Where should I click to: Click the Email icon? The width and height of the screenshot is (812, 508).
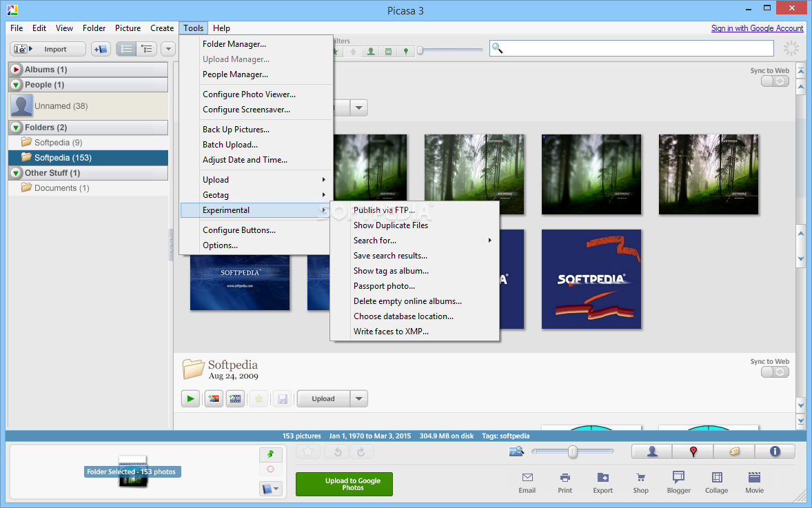coord(527,482)
